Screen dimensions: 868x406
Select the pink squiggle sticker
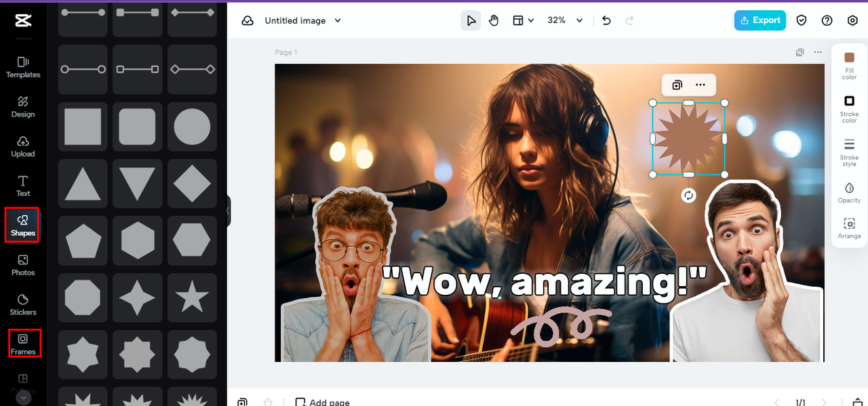[560, 325]
